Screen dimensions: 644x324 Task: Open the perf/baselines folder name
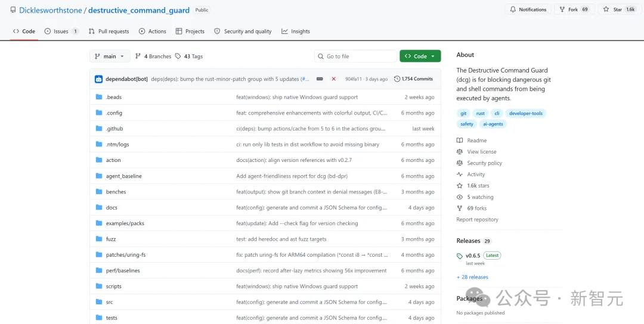point(123,270)
